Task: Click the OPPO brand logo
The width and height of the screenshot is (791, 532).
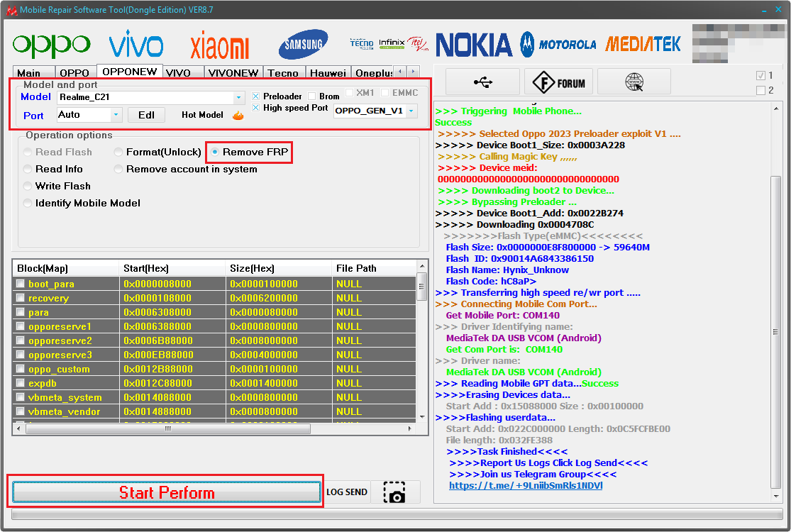Action: [51, 46]
